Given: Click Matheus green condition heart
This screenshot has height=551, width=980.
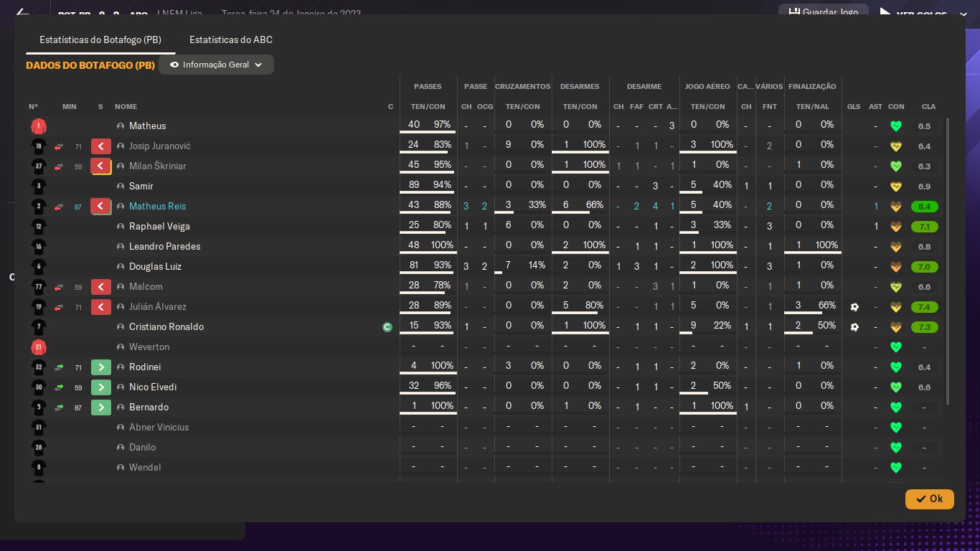Looking at the screenshot, I should [x=895, y=126].
